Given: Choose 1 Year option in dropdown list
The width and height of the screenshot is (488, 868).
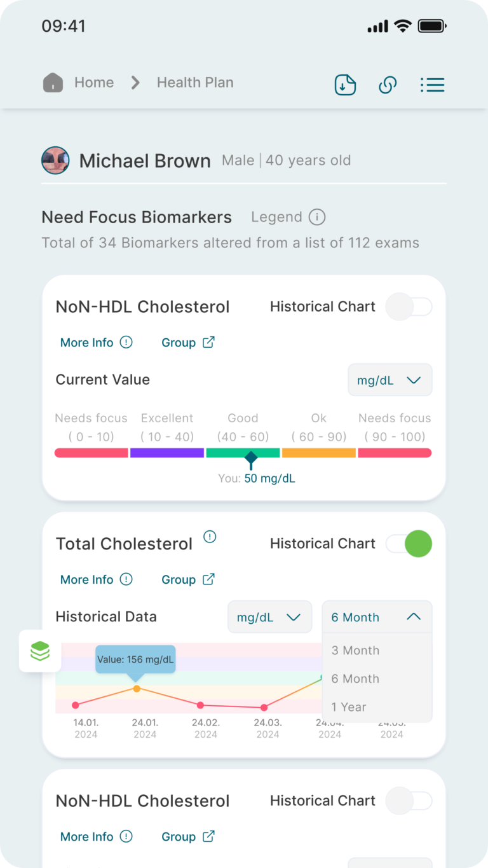Looking at the screenshot, I should coord(349,707).
